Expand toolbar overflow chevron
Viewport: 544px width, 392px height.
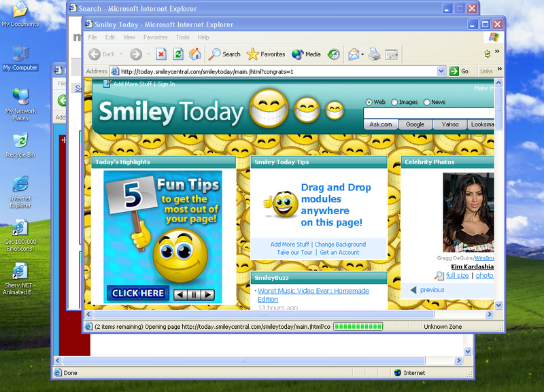pyautogui.click(x=497, y=52)
